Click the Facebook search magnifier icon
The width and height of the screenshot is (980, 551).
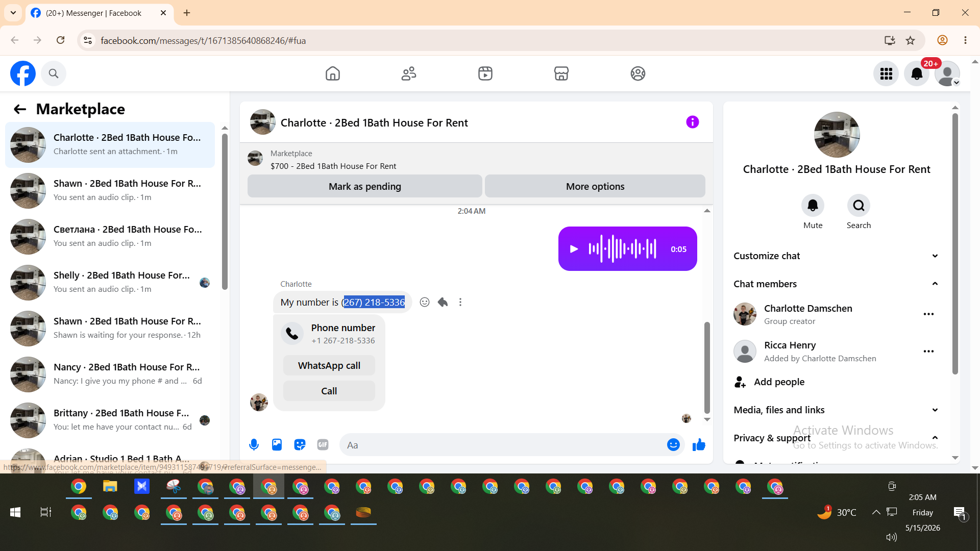54,73
